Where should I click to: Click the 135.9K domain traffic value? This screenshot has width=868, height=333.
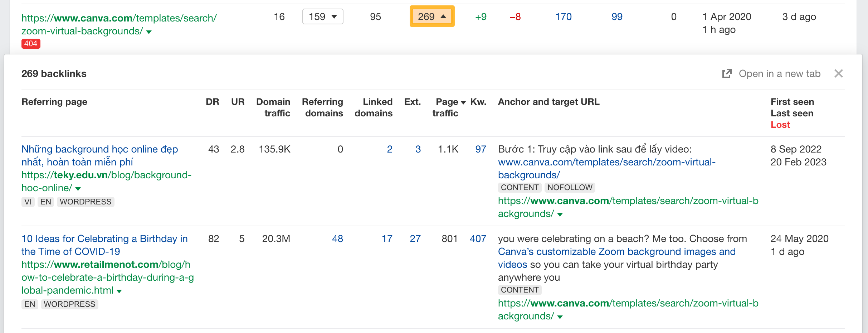click(x=274, y=149)
